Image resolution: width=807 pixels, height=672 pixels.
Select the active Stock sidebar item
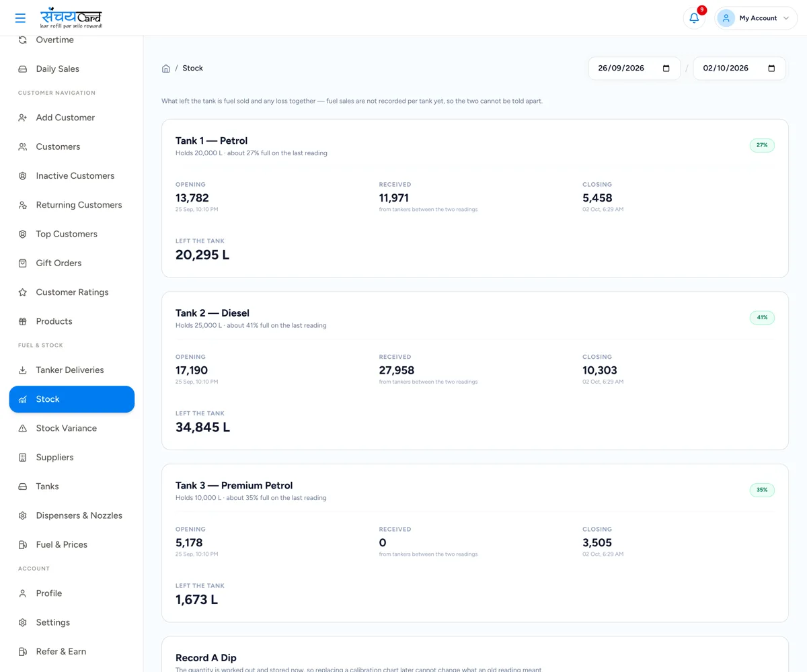(x=72, y=399)
